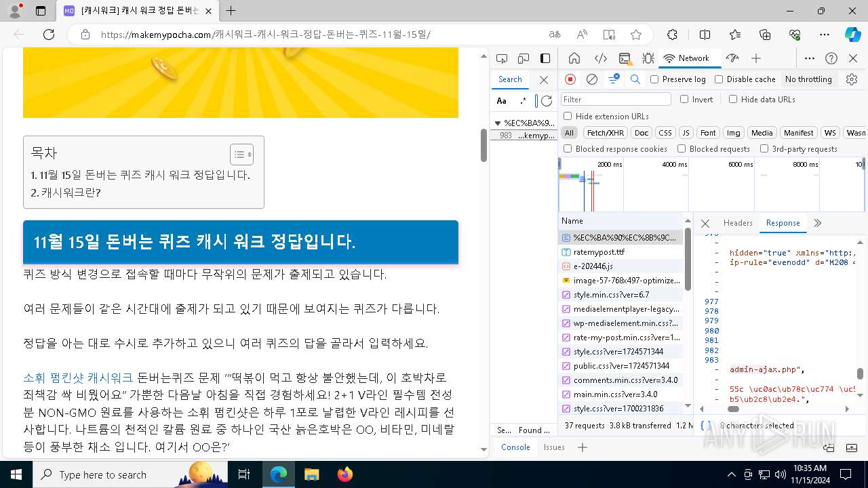Enable Disable cache checkbox
Image resolution: width=868 pixels, height=488 pixels.
click(719, 79)
